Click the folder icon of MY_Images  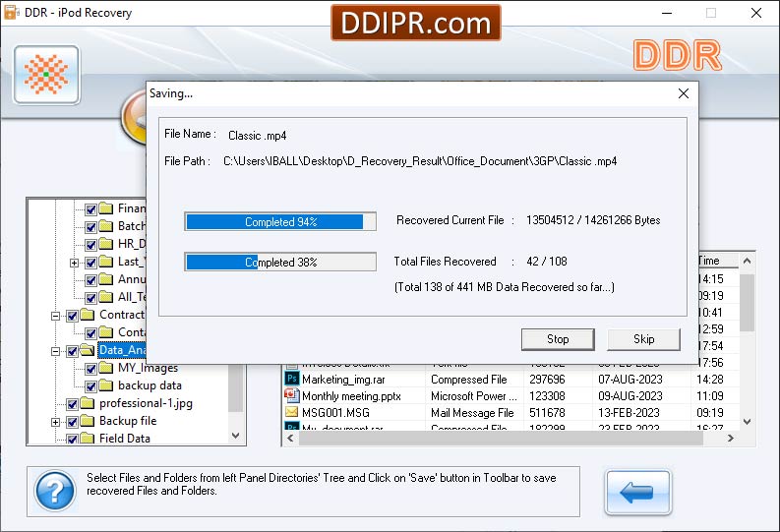tap(105, 368)
